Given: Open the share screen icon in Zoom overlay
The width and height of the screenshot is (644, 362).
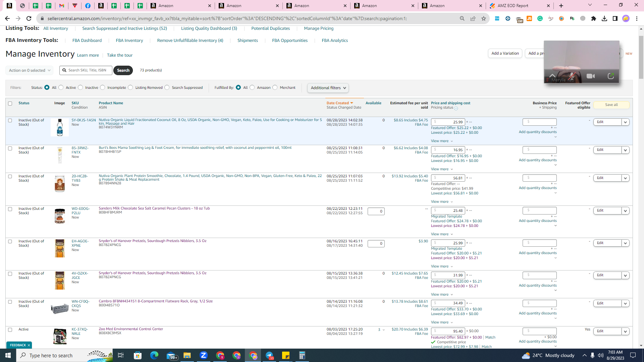Looking at the screenshot, I should [x=611, y=76].
